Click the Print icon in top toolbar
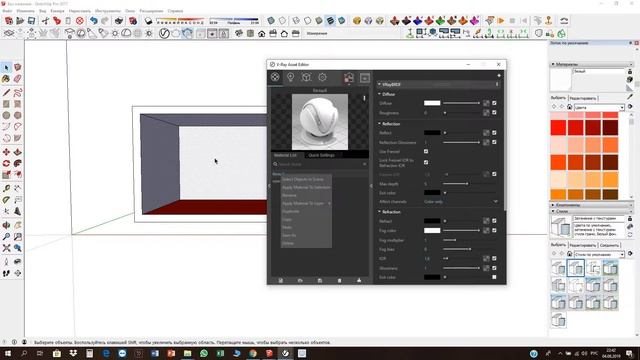The height and width of the screenshot is (360, 640). click(119, 20)
